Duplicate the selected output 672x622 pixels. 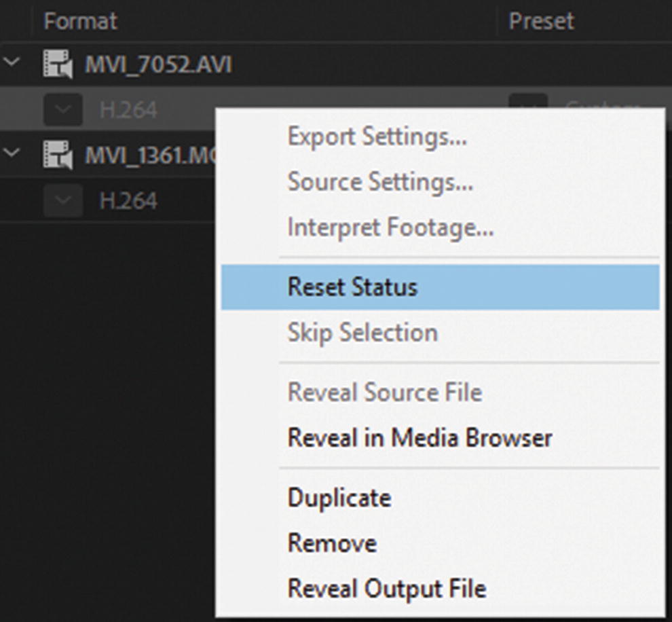click(339, 498)
